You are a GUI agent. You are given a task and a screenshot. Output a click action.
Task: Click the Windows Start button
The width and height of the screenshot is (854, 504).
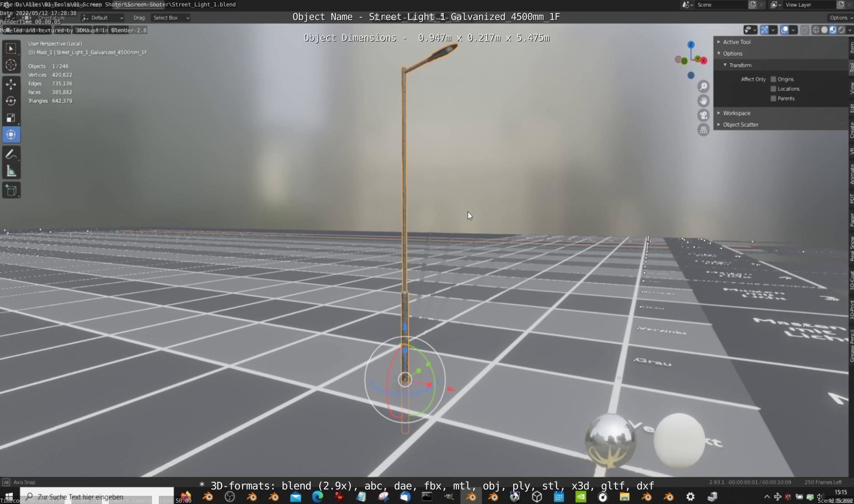pyautogui.click(x=9, y=496)
